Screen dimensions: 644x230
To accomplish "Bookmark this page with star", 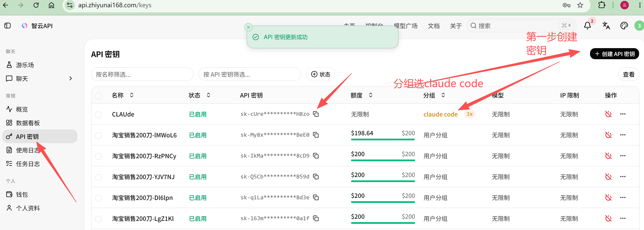I will click(x=580, y=5).
